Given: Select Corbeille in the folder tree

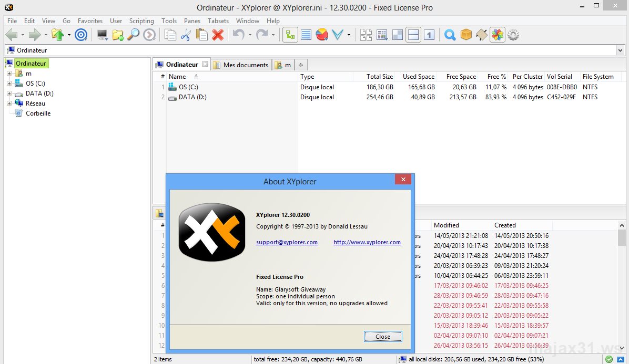Looking at the screenshot, I should coord(38,113).
